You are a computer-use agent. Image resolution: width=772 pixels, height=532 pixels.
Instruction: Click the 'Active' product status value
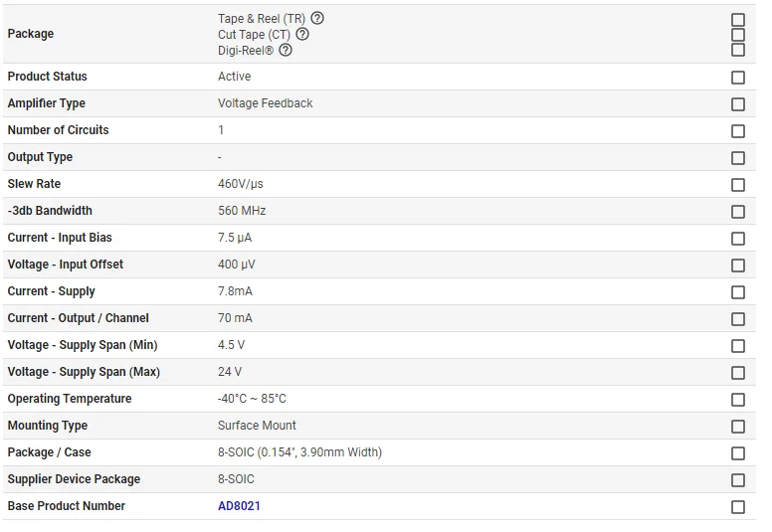pos(235,77)
